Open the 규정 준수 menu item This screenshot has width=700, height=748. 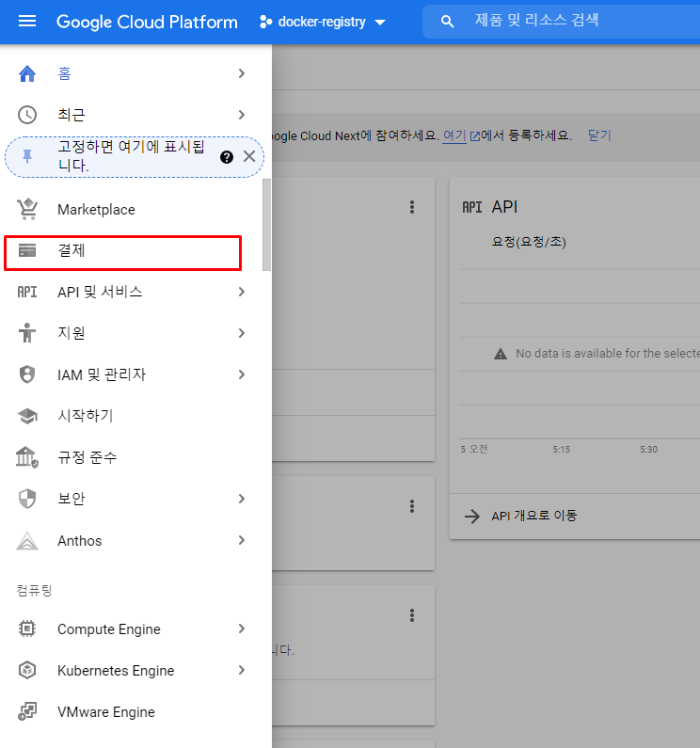click(131, 457)
